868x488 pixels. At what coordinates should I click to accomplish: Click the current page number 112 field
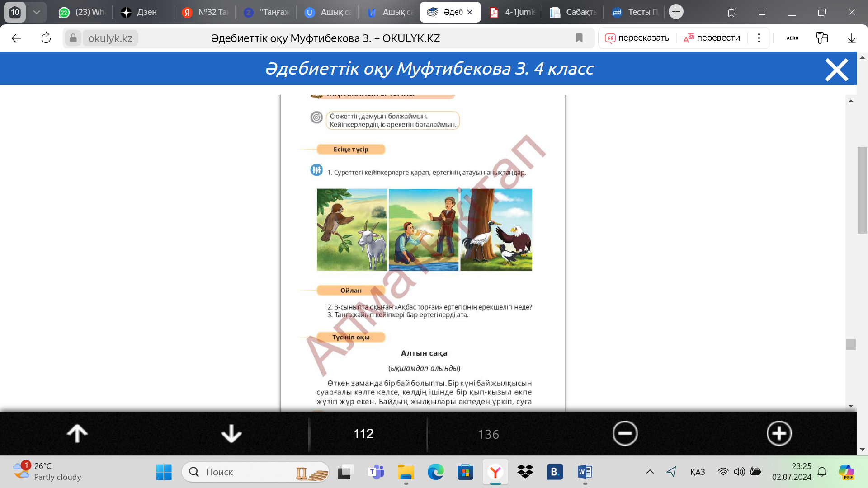(x=363, y=434)
